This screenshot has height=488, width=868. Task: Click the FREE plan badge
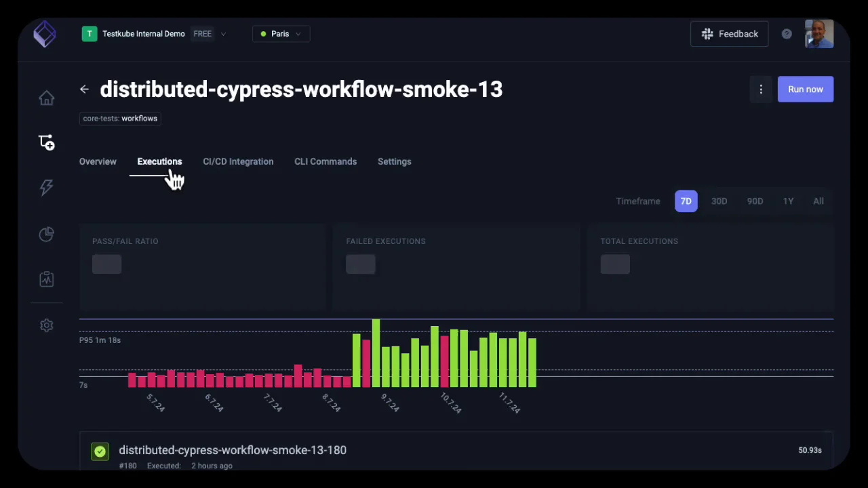202,34
